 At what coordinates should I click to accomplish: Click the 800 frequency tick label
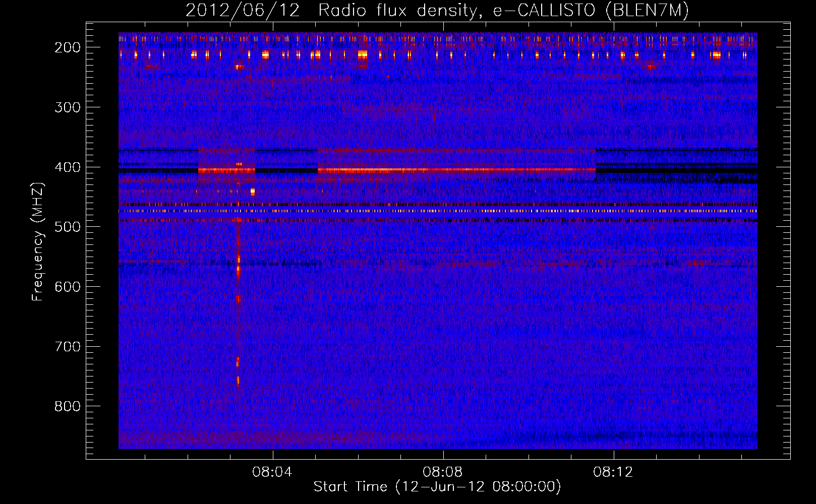point(68,406)
